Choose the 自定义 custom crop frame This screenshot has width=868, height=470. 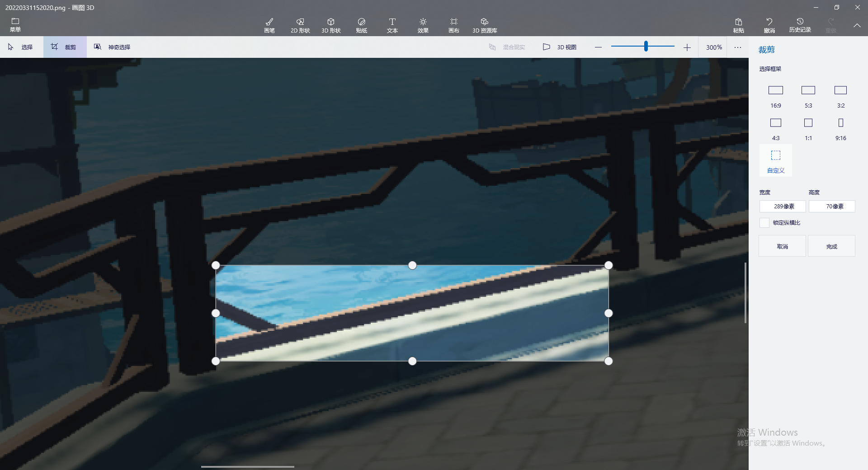tap(776, 161)
